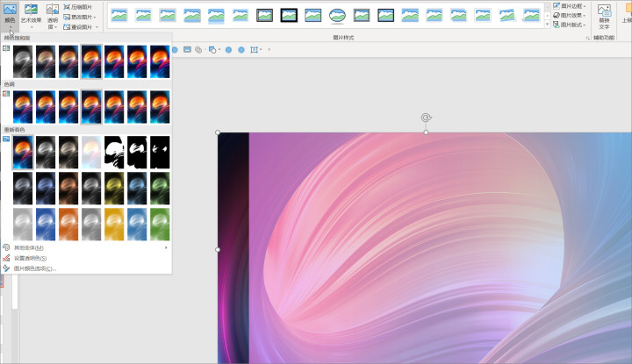
Task: Click the Set Transparent Color (设置透明色) item
Action: [x=30, y=258]
